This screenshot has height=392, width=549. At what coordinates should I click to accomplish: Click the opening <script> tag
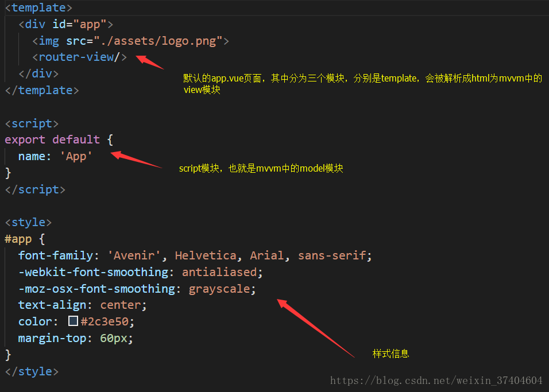click(x=32, y=123)
